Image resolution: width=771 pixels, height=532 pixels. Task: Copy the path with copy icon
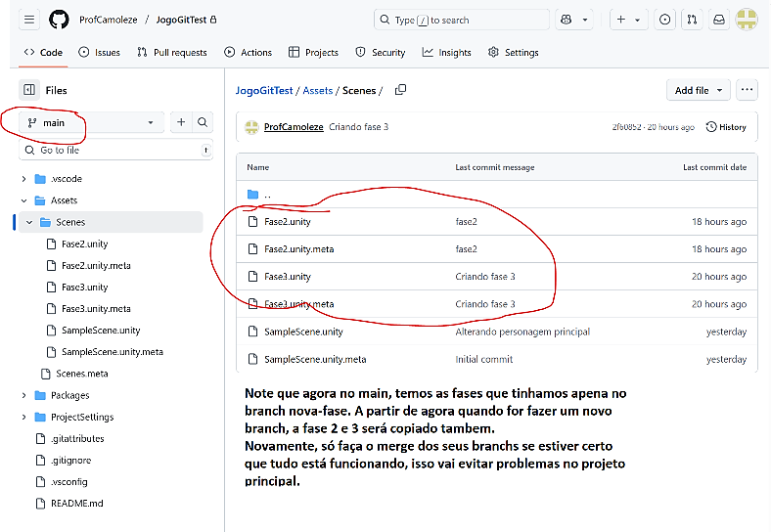(x=400, y=90)
